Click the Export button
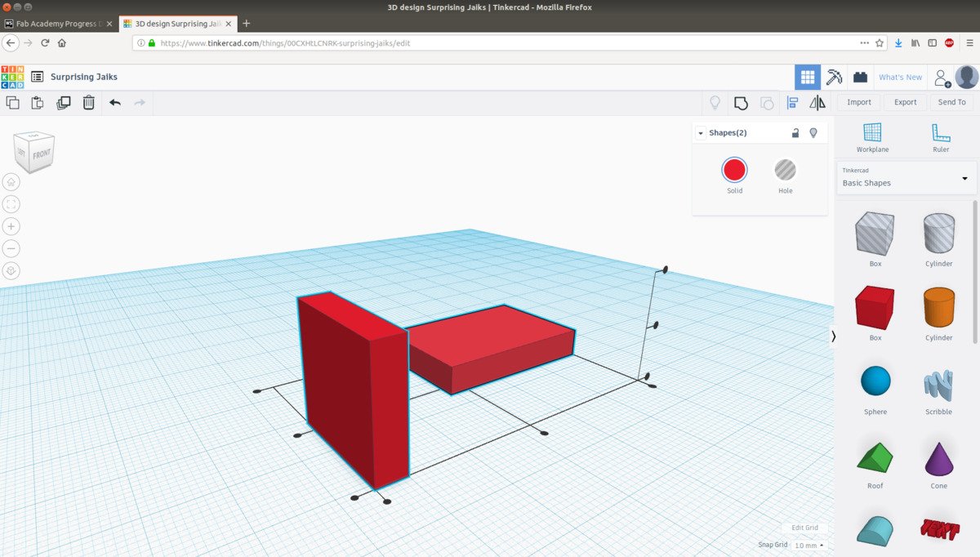This screenshot has width=980, height=557. point(906,102)
